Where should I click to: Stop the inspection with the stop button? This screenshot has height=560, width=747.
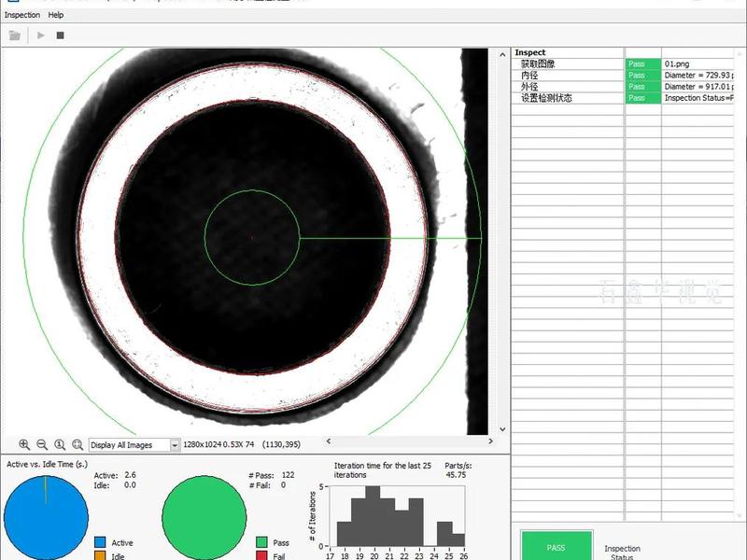[x=60, y=35]
